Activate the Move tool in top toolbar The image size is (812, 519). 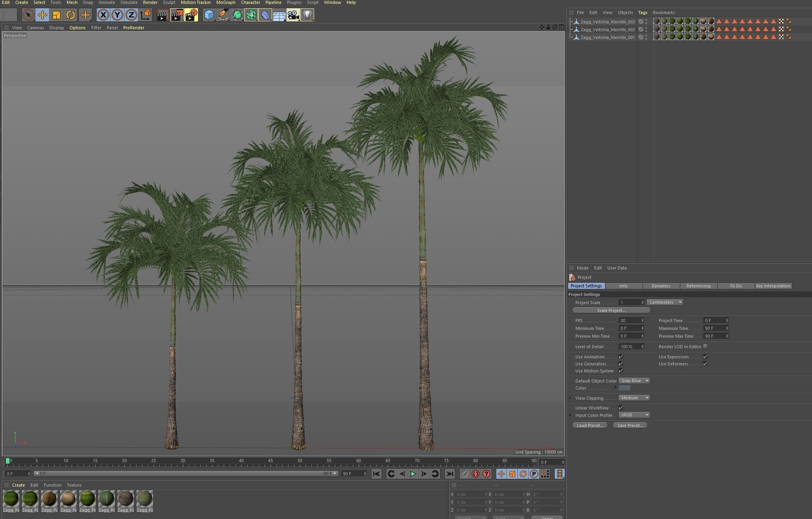click(42, 15)
